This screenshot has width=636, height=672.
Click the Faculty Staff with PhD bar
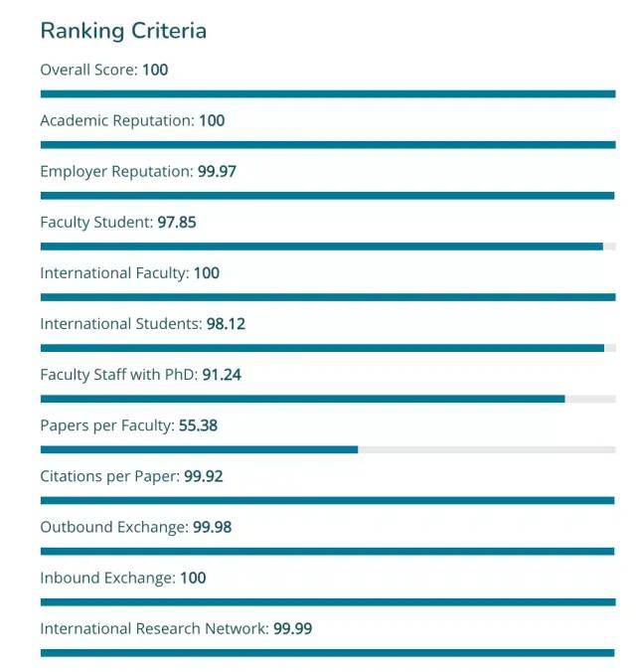pyautogui.click(x=328, y=399)
